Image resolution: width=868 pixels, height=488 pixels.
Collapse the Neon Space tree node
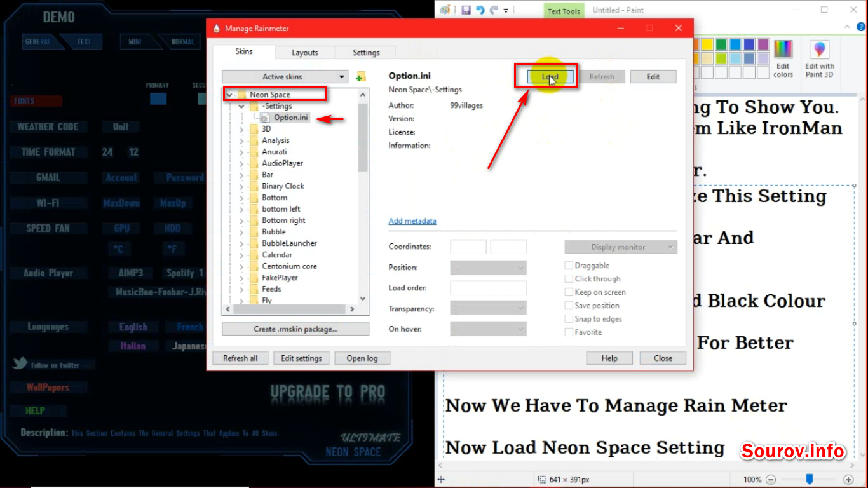[229, 95]
